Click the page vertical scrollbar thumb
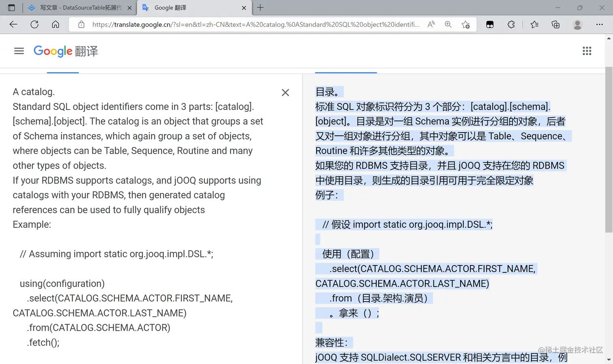613x364 pixels. click(609, 149)
